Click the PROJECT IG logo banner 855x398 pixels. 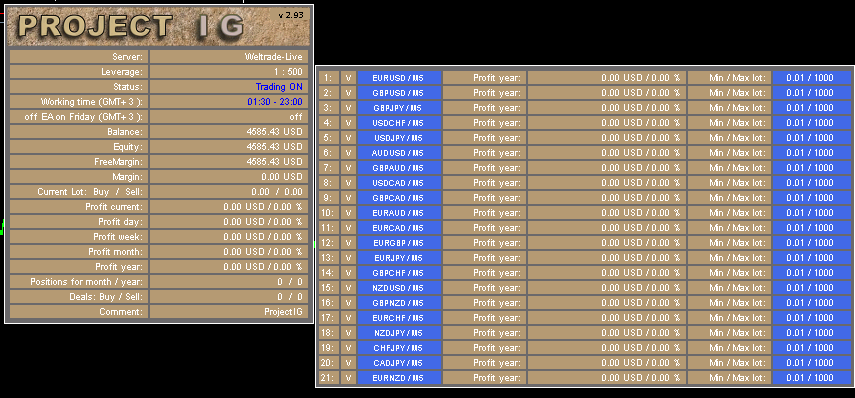(159, 26)
